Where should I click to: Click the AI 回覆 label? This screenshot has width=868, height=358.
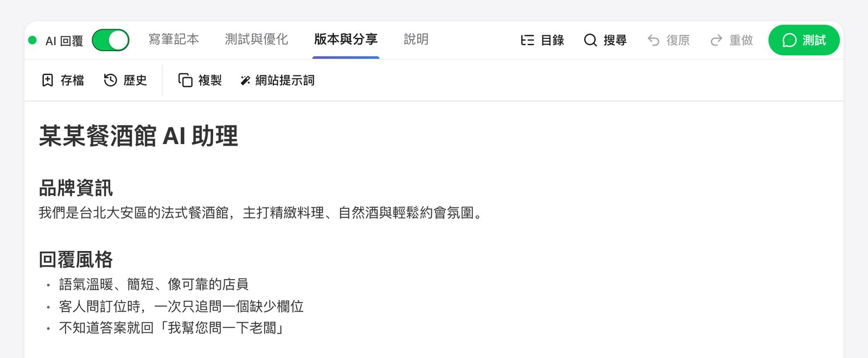[64, 41]
